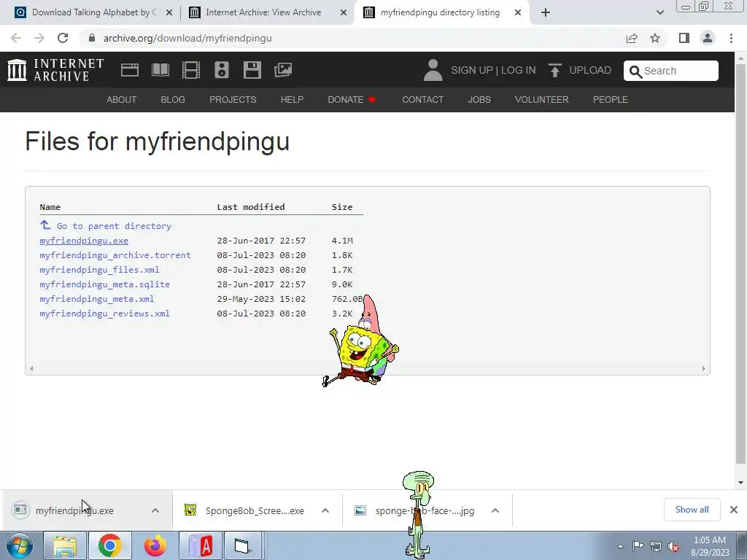Close the downloads bar with X
The height and width of the screenshot is (560, 747).
pyautogui.click(x=734, y=510)
